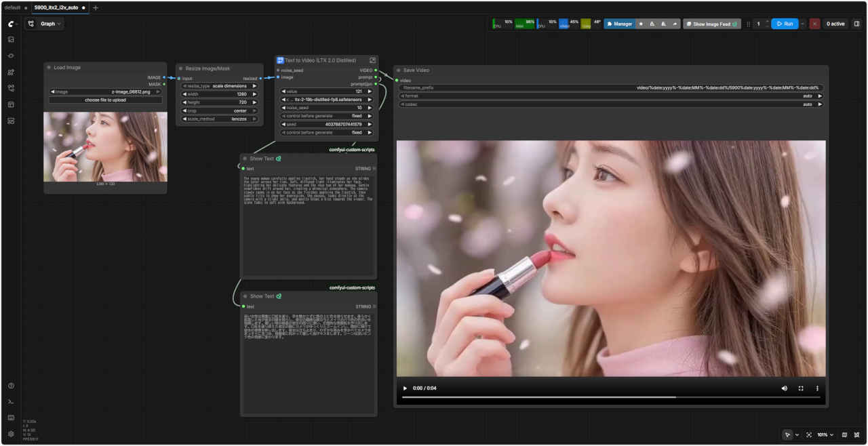868x446 pixels.
Task: Collapse the Load Image node via its dot
Action: pos(49,68)
